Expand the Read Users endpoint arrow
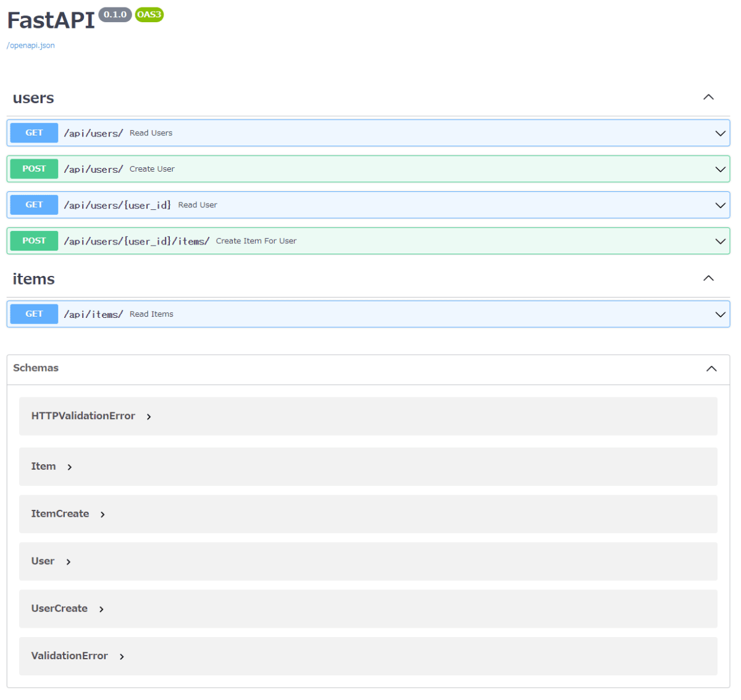This screenshot has width=741, height=700. coord(720,133)
